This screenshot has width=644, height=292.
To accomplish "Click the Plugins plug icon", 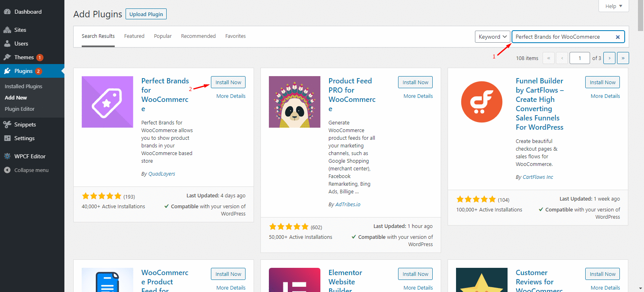I will pyautogui.click(x=7, y=71).
